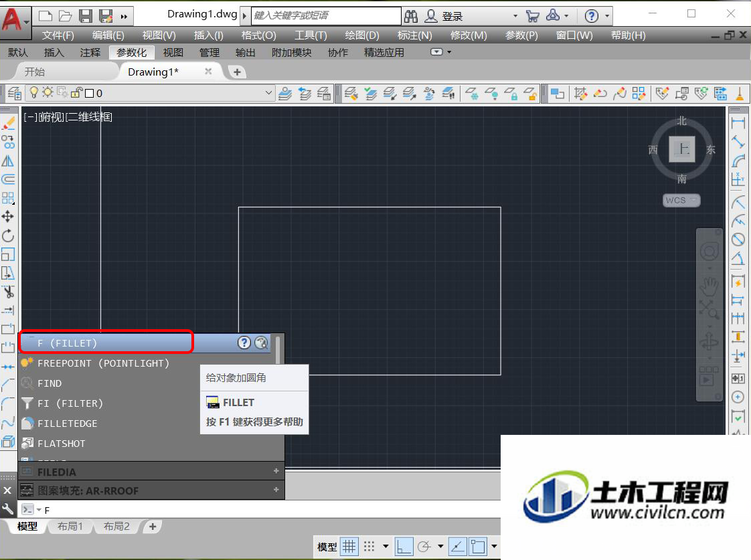Image resolution: width=751 pixels, height=560 pixels.
Task: Select the Erase tool icon
Action: [8, 124]
